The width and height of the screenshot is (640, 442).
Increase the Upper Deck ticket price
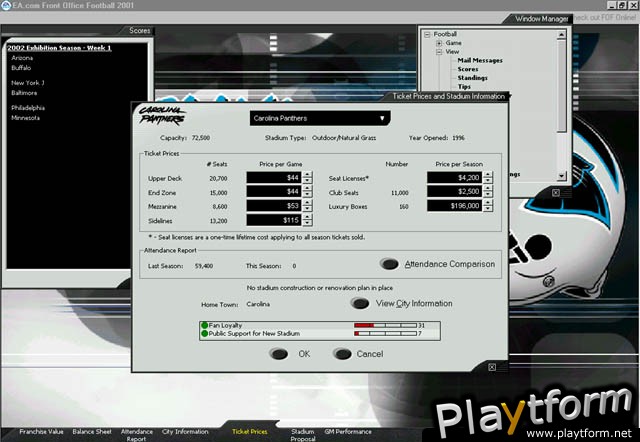tap(307, 174)
